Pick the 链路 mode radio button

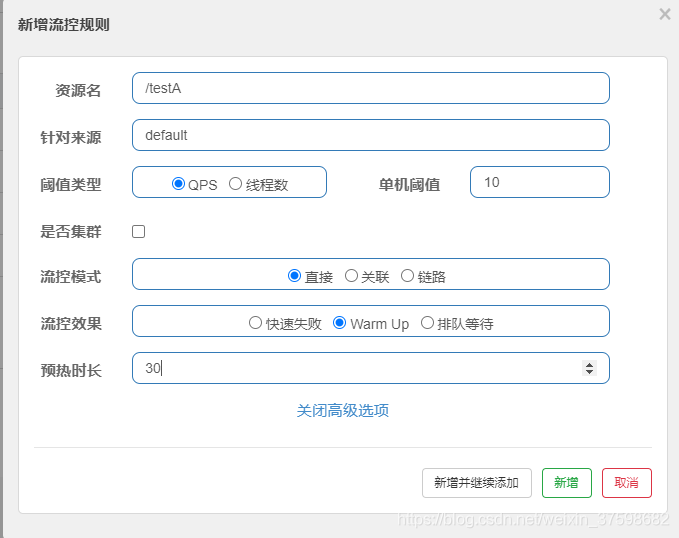pos(407,275)
